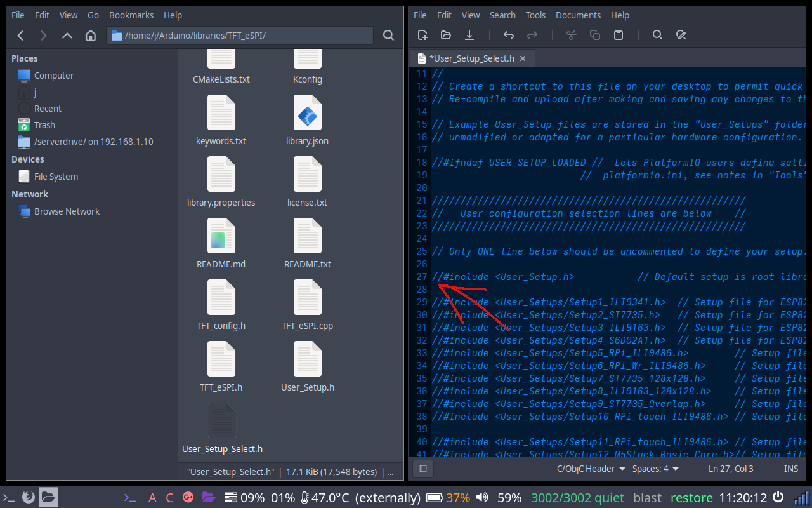The height and width of the screenshot is (508, 812).
Task: Go back in the file manager
Action: 20,36
